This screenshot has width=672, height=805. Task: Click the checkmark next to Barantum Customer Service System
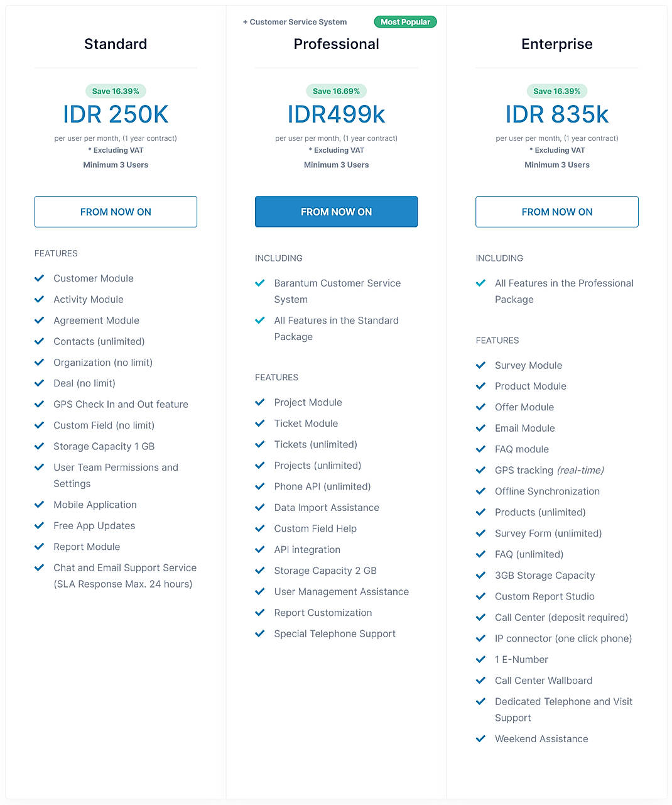[260, 283]
